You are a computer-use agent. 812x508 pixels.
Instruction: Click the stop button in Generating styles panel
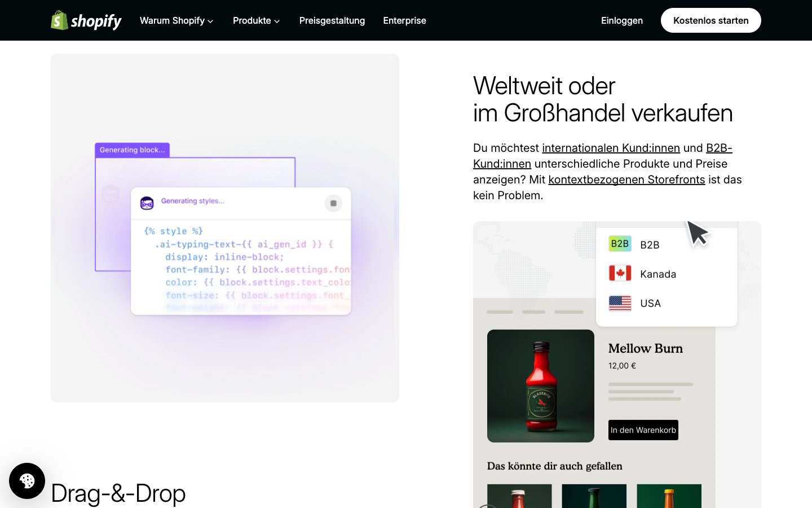333,203
